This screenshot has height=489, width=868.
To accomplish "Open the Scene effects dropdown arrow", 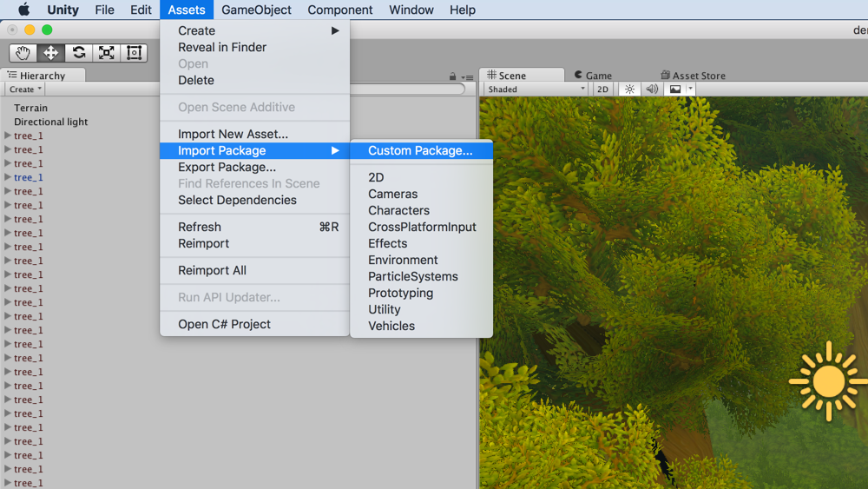I will coord(690,89).
